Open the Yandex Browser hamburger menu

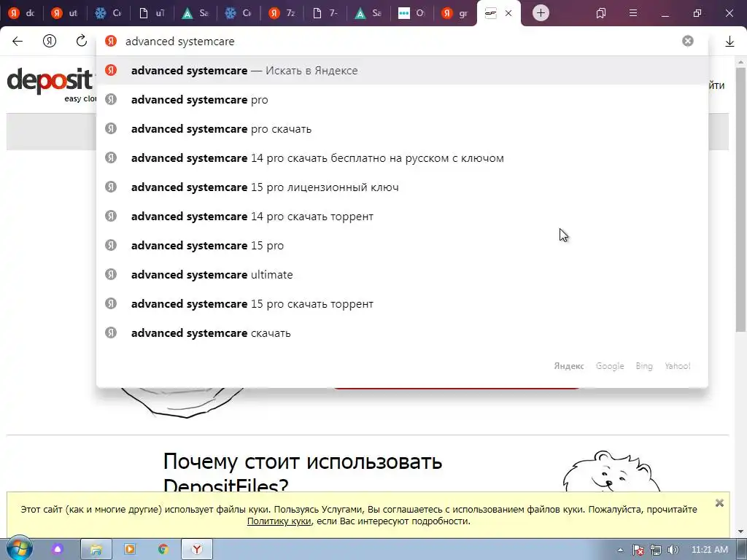633,13
